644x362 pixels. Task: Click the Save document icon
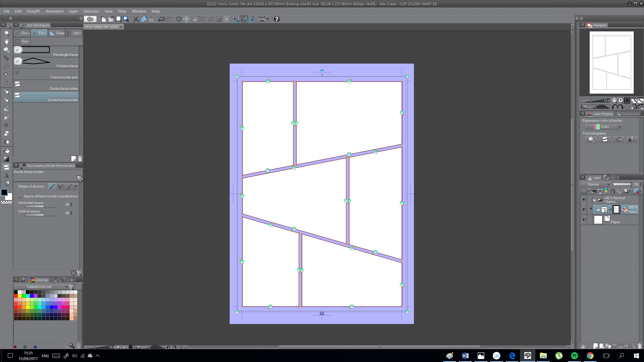(118, 19)
